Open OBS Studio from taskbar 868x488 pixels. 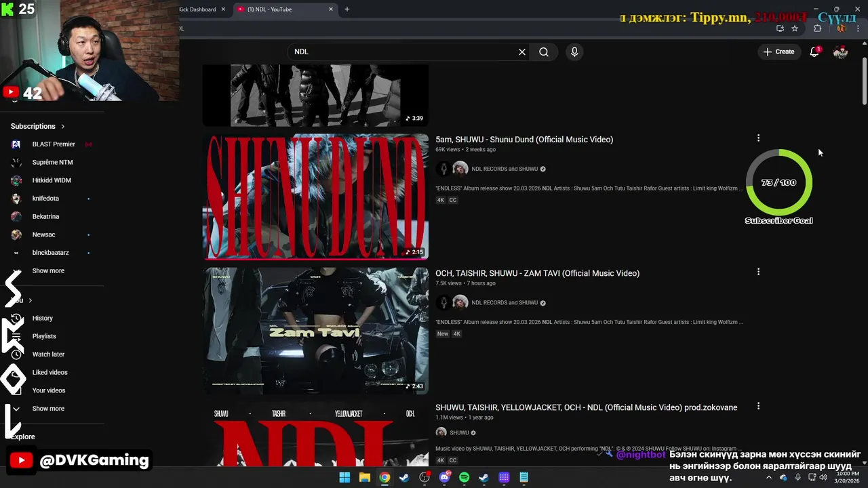[425, 477]
